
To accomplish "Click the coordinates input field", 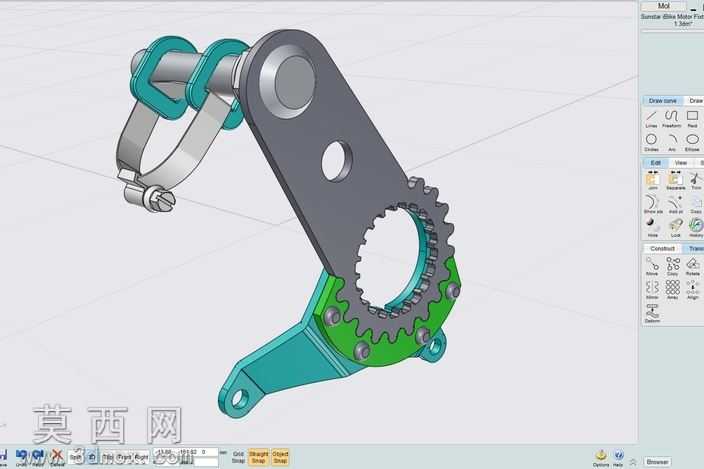I will [x=185, y=452].
